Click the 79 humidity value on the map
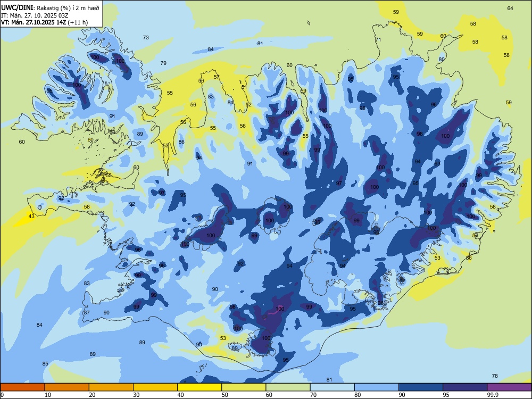The height and width of the screenshot is (399, 532). pyautogui.click(x=163, y=63)
